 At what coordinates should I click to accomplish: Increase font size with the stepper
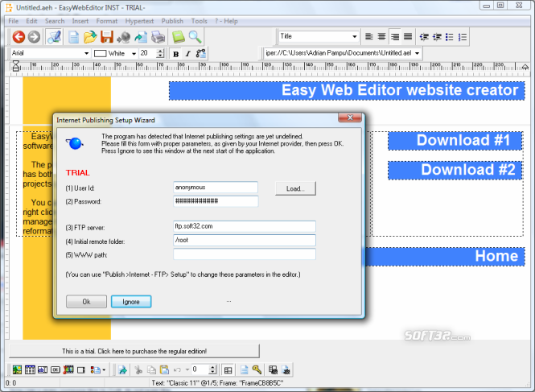coord(160,52)
